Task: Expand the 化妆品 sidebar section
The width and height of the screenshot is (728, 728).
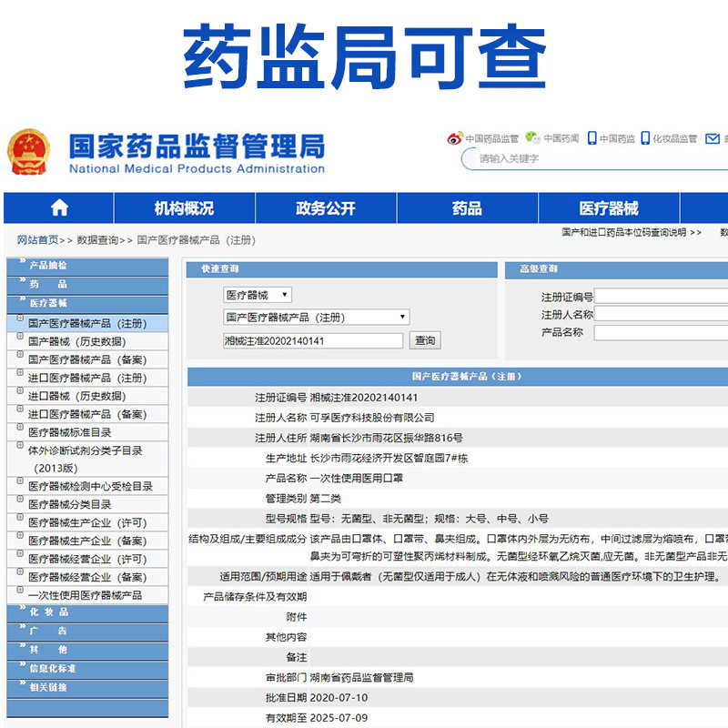Action: pyautogui.click(x=87, y=612)
